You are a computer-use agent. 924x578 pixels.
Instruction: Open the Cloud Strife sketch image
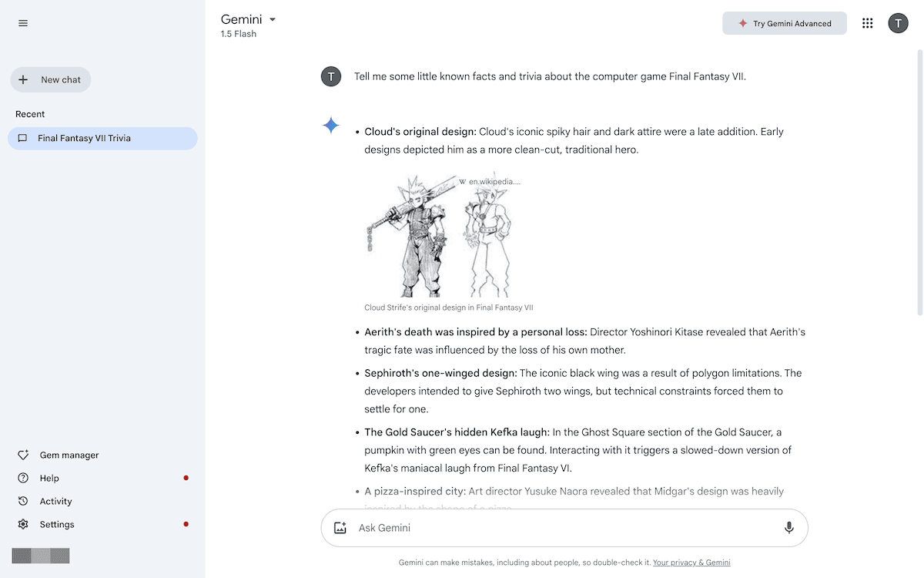tap(442, 234)
